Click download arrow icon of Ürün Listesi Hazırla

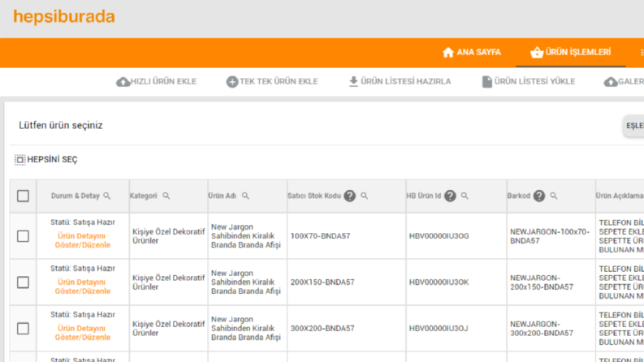click(353, 81)
